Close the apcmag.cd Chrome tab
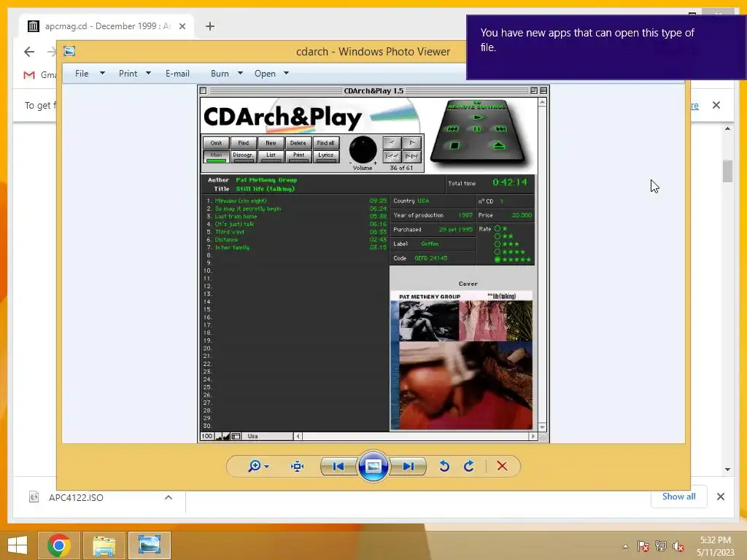 [x=182, y=26]
